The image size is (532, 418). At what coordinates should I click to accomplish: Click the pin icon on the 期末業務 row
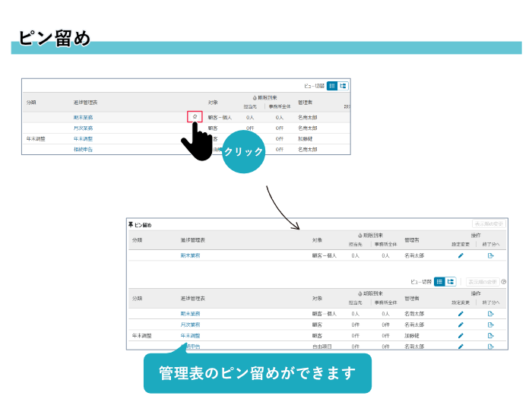tap(195, 117)
